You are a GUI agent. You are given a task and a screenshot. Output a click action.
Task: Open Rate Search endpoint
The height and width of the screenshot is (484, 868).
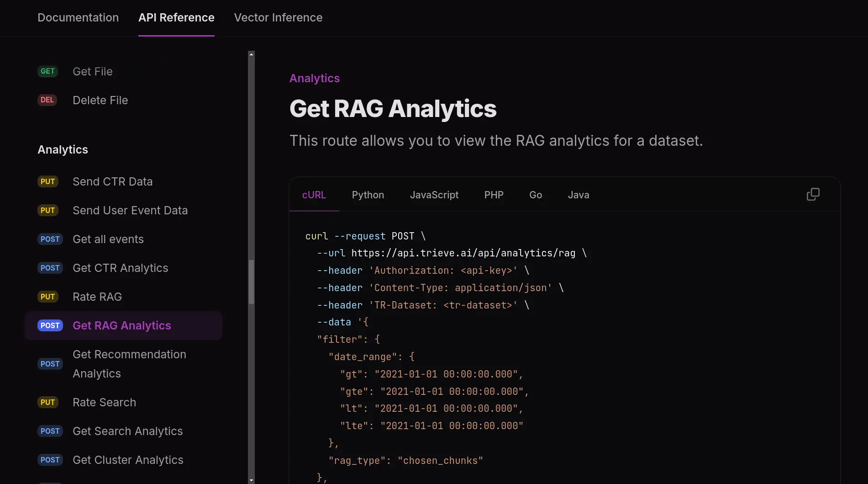[105, 402]
